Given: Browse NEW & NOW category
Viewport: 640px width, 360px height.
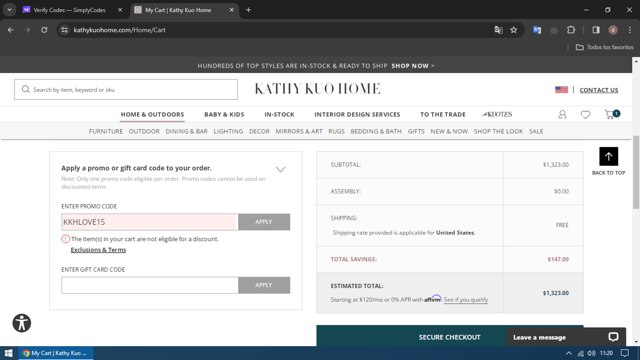Looking at the screenshot, I should point(449,131).
